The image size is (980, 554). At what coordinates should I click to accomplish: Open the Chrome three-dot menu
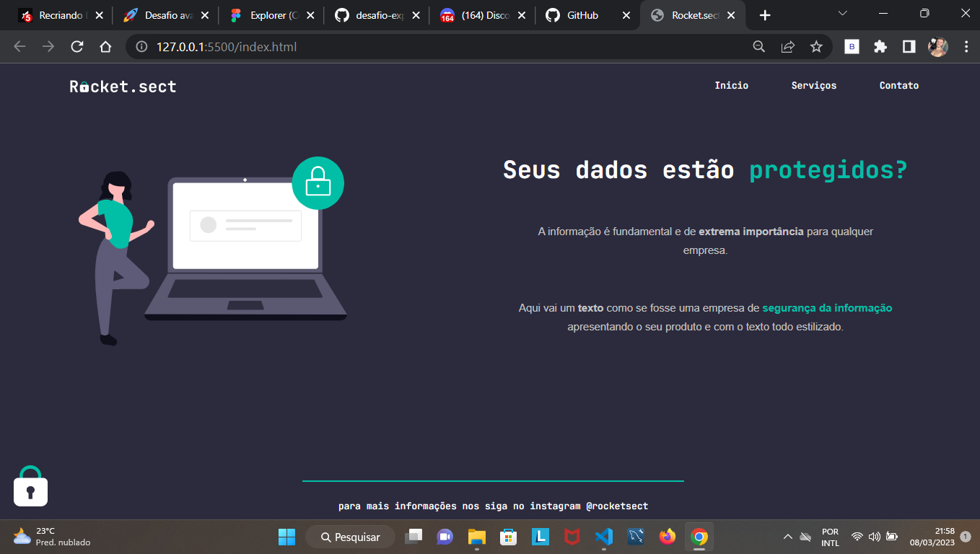pos(967,46)
